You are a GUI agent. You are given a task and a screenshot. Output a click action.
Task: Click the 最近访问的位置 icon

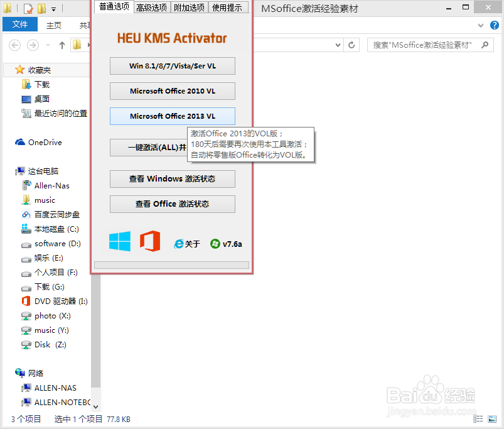point(26,113)
